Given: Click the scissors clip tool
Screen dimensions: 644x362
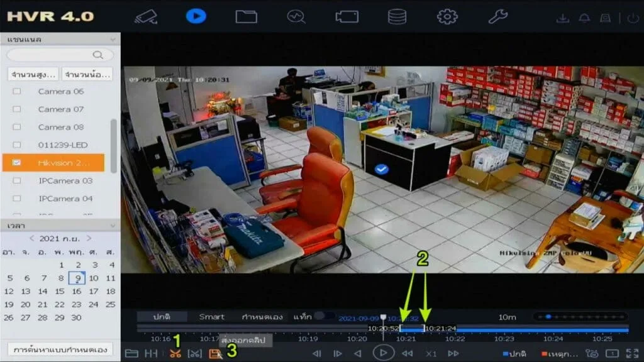Looking at the screenshot, I should pyautogui.click(x=175, y=353).
